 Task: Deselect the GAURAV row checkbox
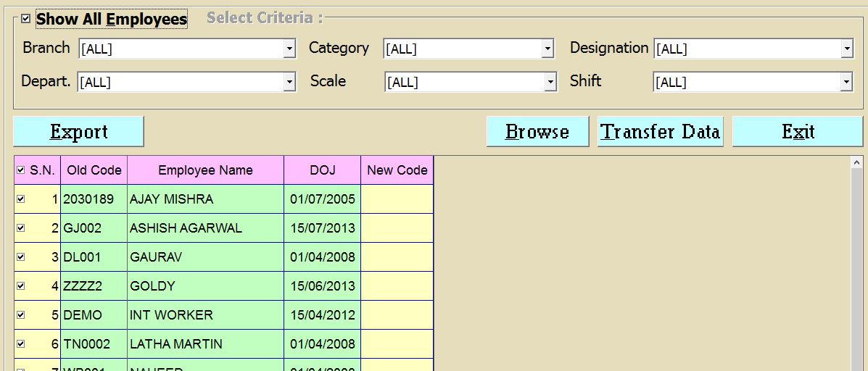pos(20,257)
